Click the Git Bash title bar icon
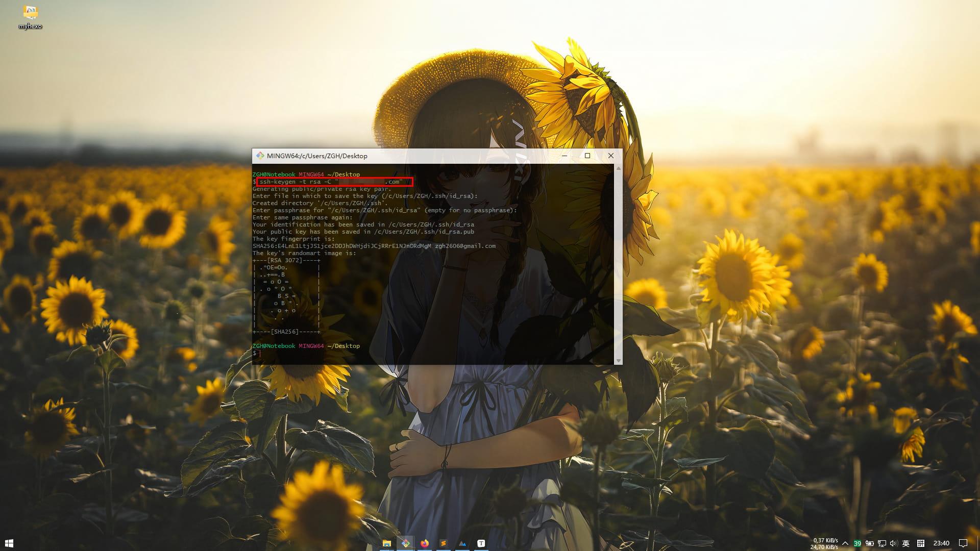The image size is (980, 551). [260, 156]
